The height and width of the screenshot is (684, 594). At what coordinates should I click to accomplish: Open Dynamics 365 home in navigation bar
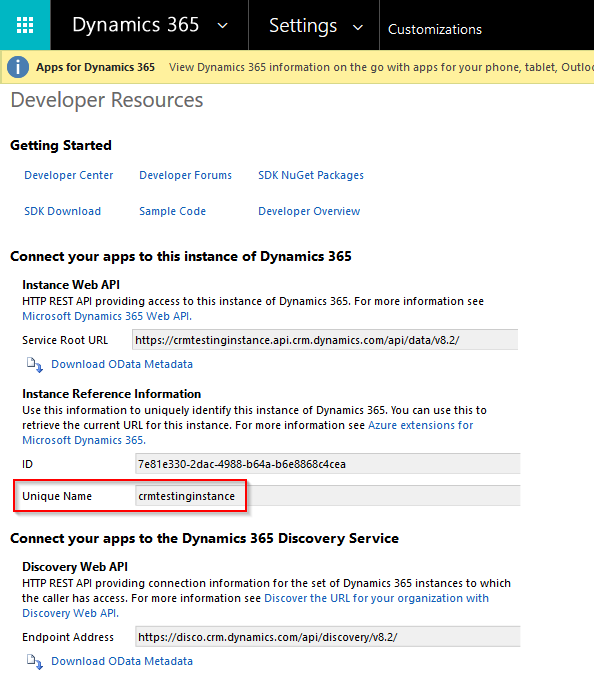(136, 25)
